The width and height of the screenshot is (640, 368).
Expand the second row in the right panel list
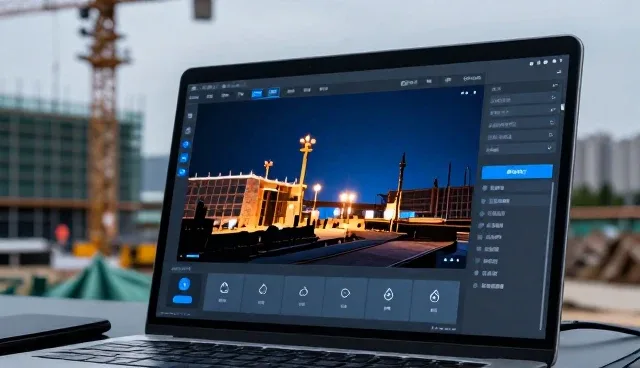pyautogui.click(x=523, y=99)
